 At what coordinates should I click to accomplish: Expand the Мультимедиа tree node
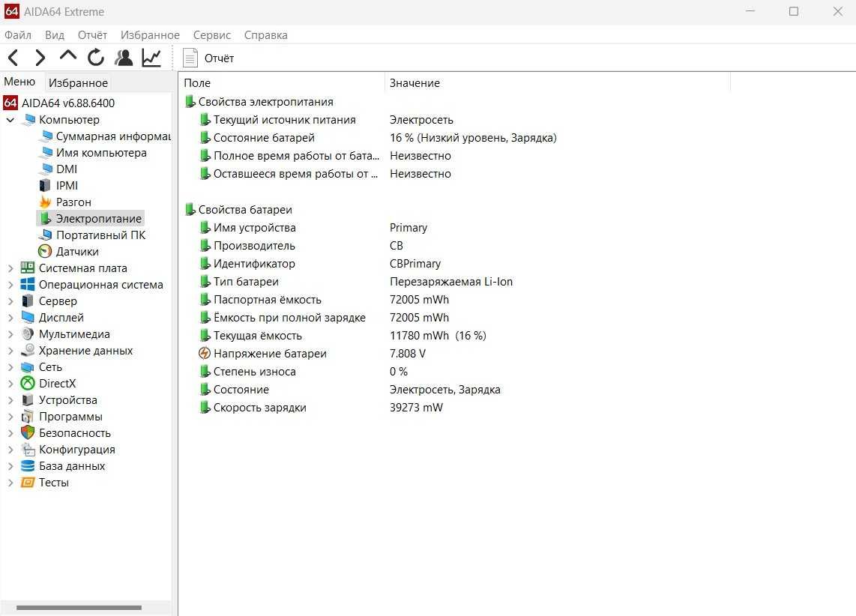click(x=10, y=334)
